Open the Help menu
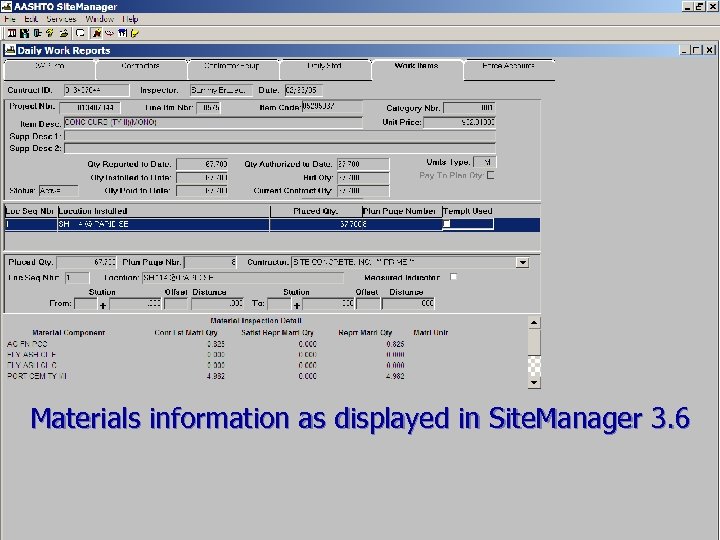This screenshot has height=540, width=720. pyautogui.click(x=130, y=19)
